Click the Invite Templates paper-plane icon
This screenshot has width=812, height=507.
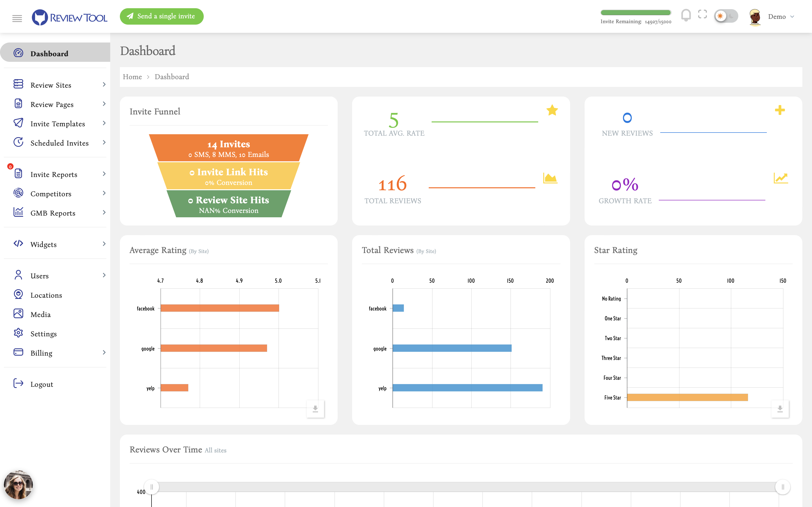coord(18,123)
